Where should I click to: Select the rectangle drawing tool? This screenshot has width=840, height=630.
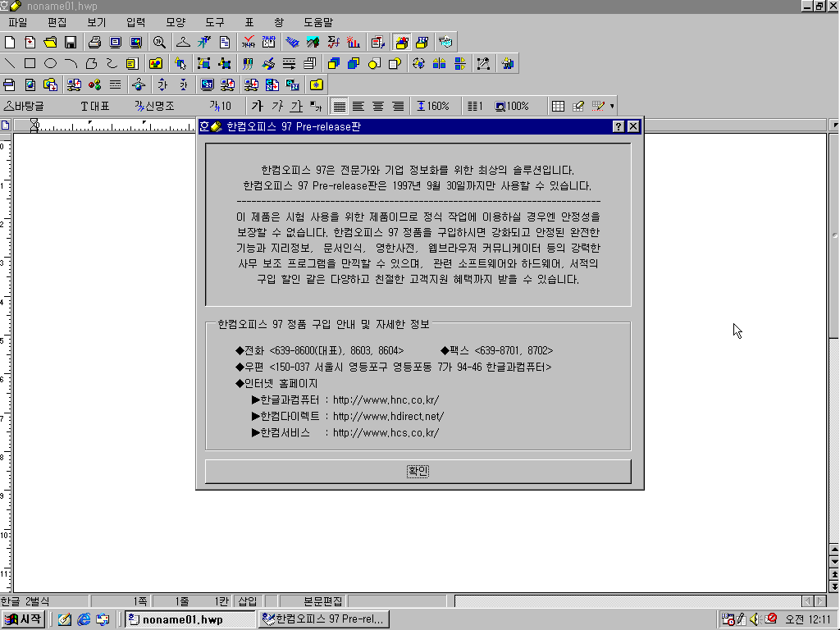pos(30,64)
